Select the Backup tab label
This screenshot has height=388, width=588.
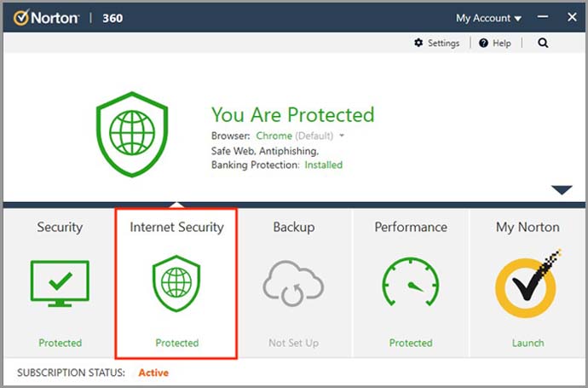pos(294,227)
